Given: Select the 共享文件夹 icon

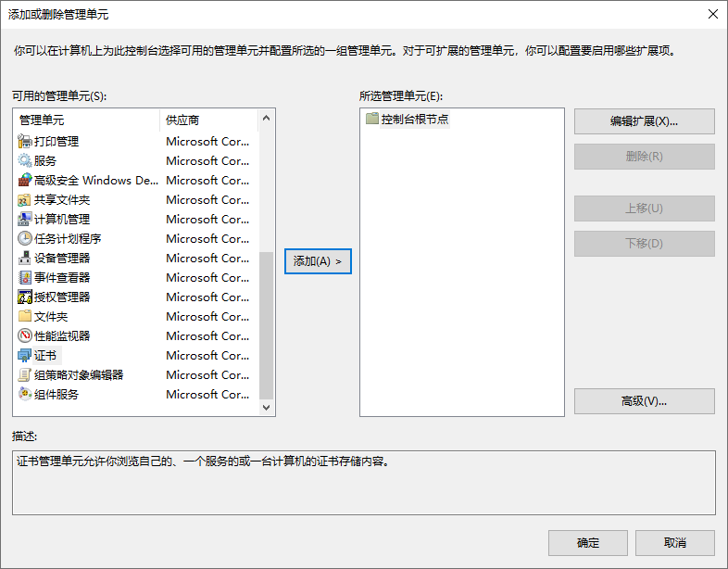Looking at the screenshot, I should click(x=25, y=200).
